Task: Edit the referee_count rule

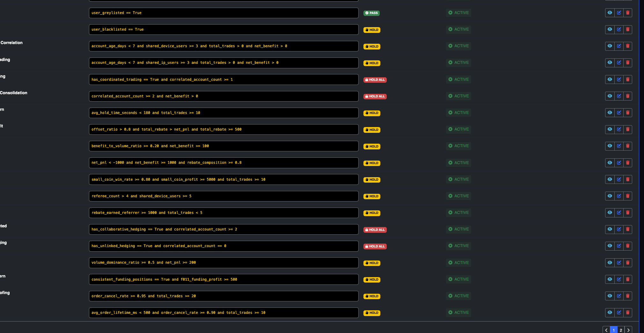Action: click(x=618, y=196)
